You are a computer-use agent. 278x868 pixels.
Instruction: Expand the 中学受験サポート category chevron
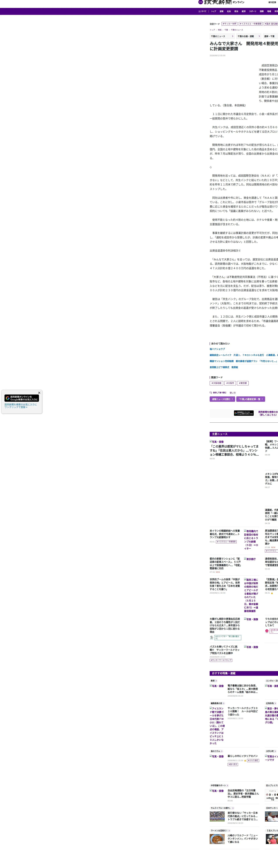227,785
